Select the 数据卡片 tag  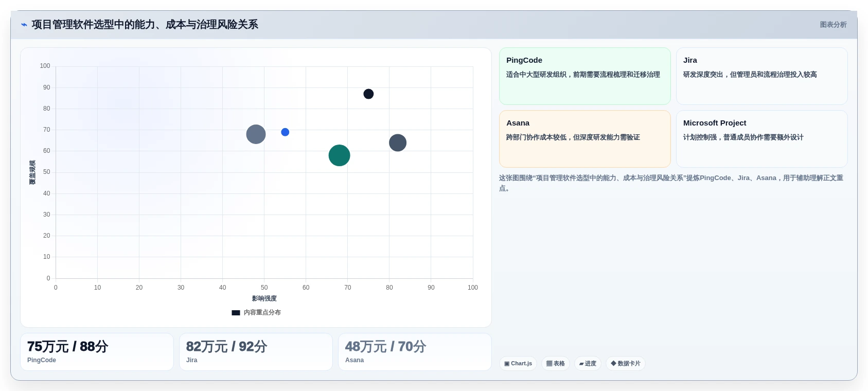(x=626, y=364)
